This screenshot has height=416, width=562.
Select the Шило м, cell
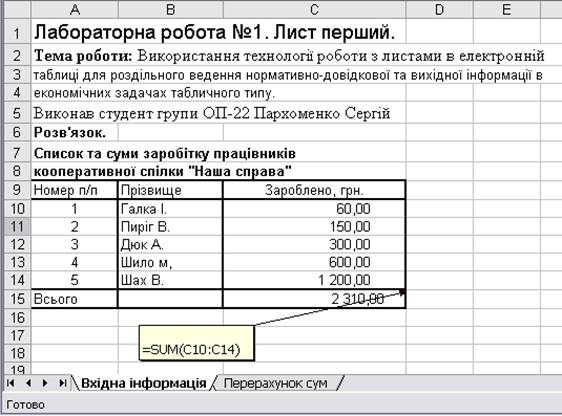click(x=170, y=262)
